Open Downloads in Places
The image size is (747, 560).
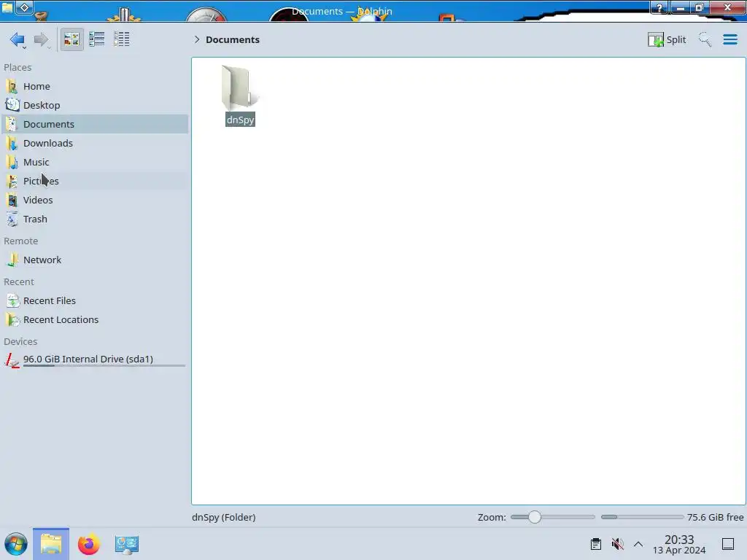[96, 144]
